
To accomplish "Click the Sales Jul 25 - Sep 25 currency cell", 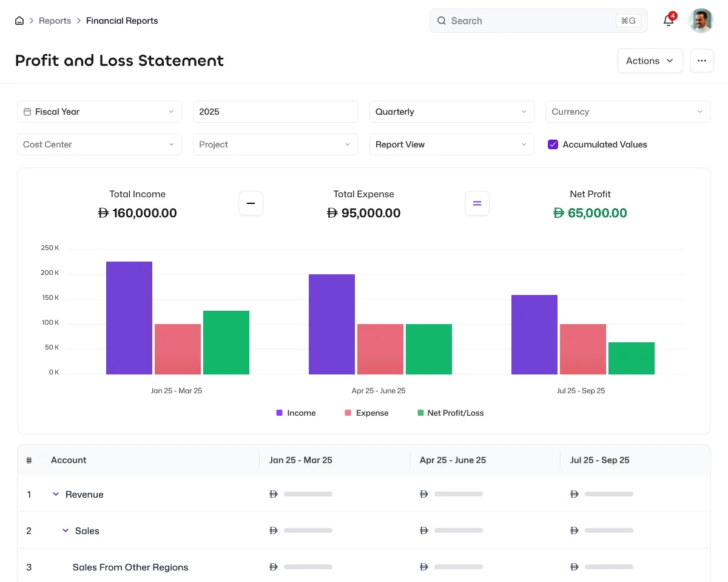I will click(x=602, y=530).
